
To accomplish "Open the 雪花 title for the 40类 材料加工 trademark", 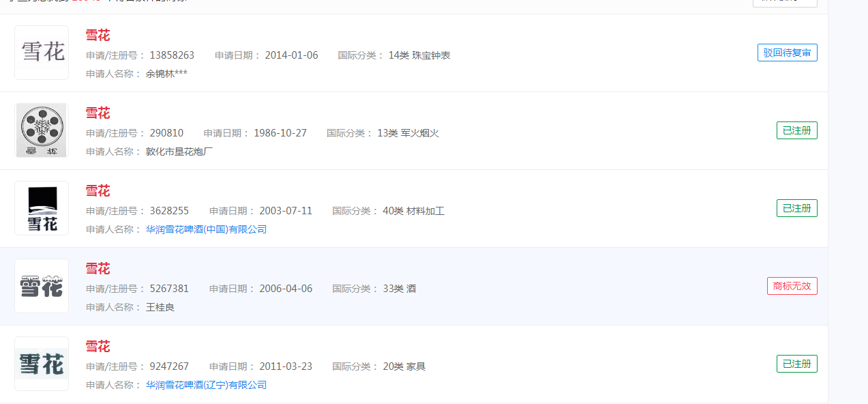I will (x=98, y=191).
